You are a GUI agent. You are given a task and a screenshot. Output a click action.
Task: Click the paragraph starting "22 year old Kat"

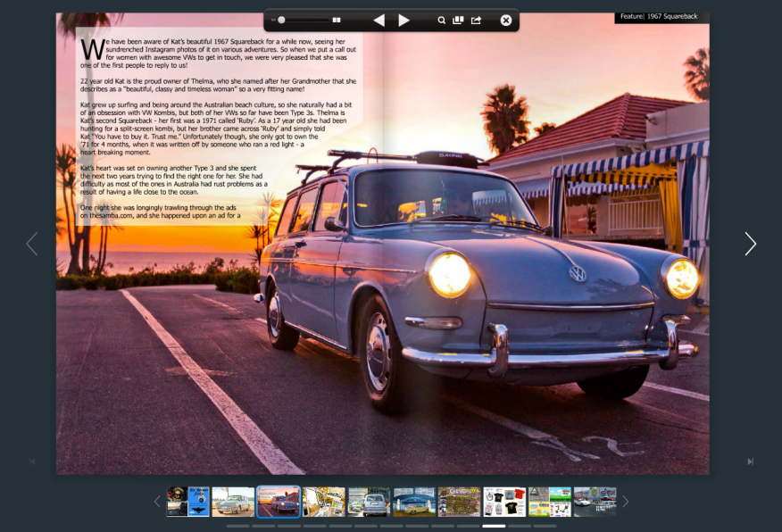(x=219, y=86)
